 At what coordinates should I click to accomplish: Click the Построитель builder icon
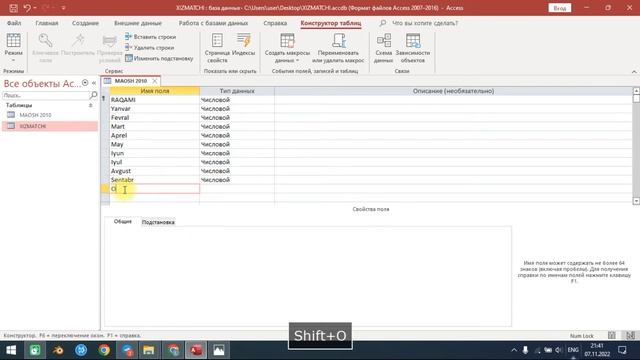tap(78, 44)
